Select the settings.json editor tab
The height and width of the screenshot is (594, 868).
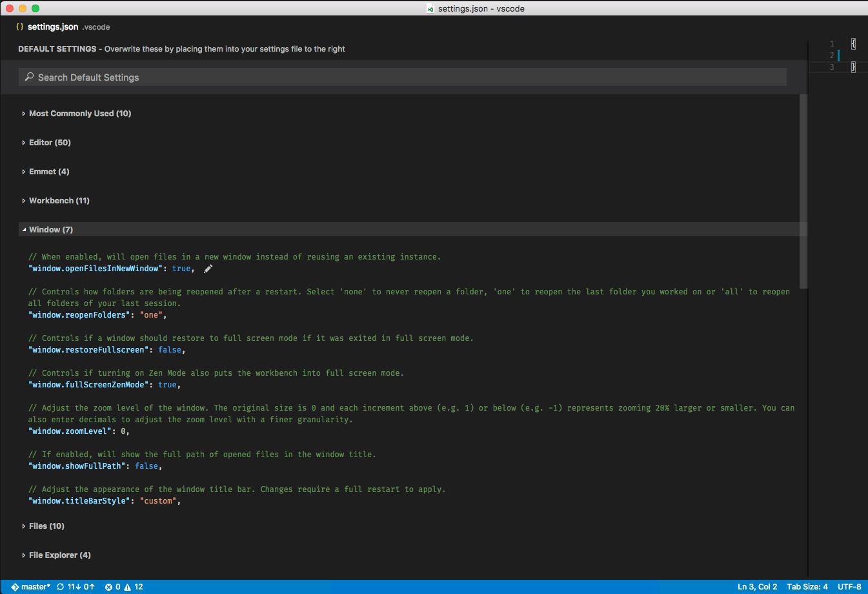click(x=53, y=27)
